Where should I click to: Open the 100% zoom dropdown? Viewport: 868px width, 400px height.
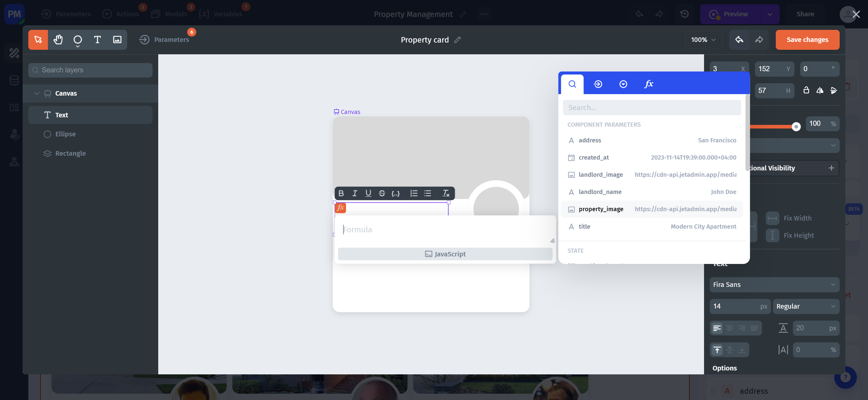click(703, 40)
